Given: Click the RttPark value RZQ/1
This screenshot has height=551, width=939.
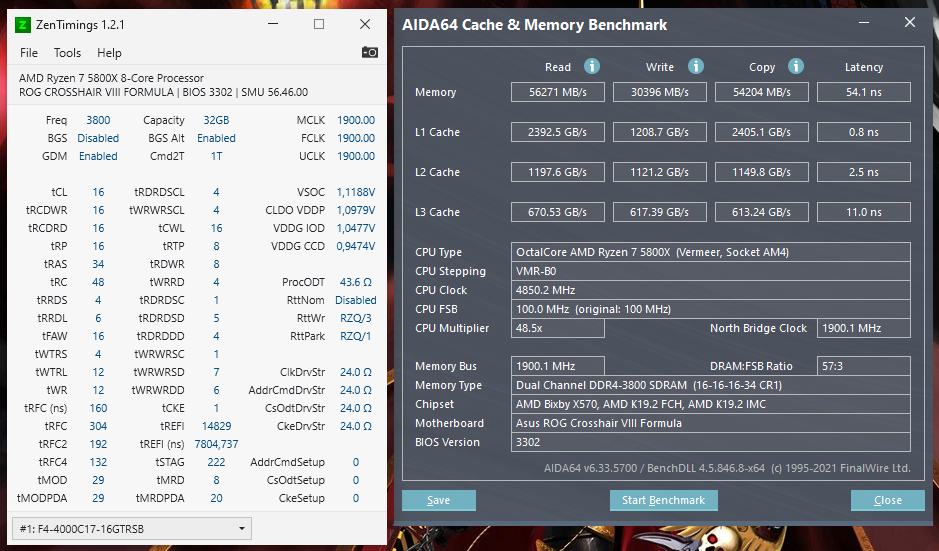Looking at the screenshot, I should (x=356, y=336).
